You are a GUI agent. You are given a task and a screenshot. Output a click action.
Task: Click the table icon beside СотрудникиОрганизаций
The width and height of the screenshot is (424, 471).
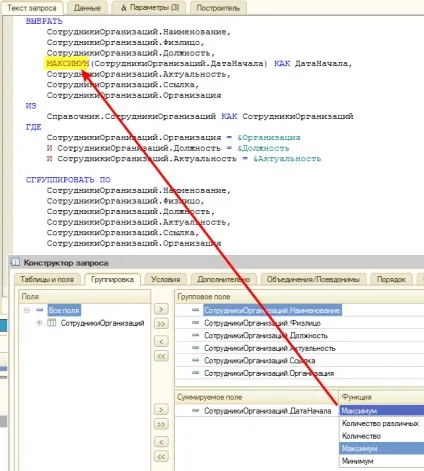click(52, 323)
